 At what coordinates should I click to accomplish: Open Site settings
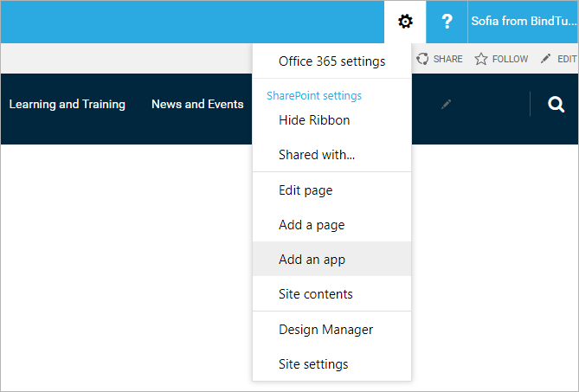click(x=332, y=364)
